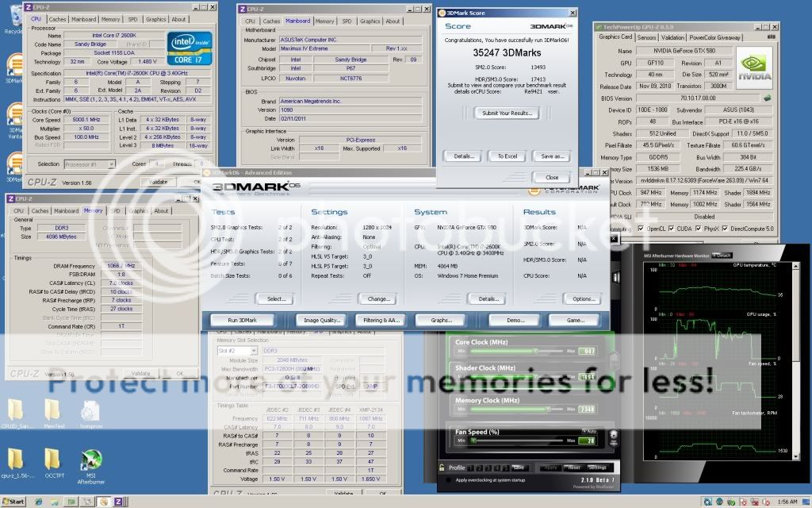Uncheck PhysX support in GPU-Z

(697, 227)
